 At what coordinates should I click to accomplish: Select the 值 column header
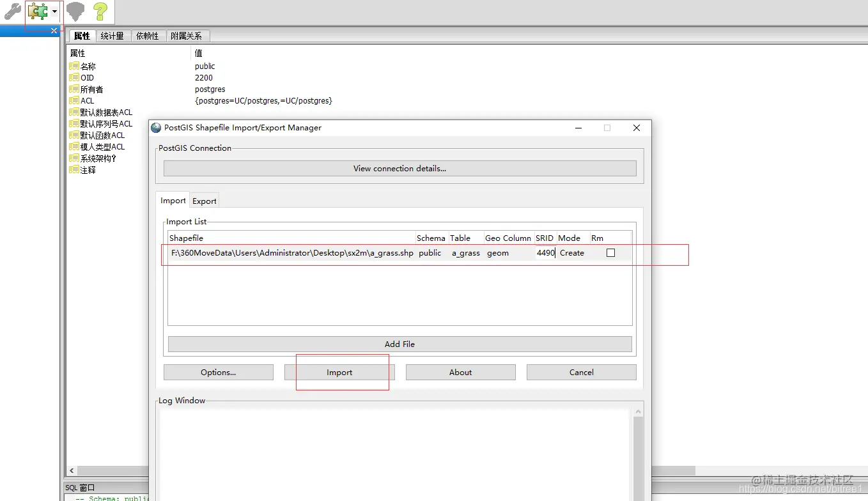pyautogui.click(x=199, y=53)
